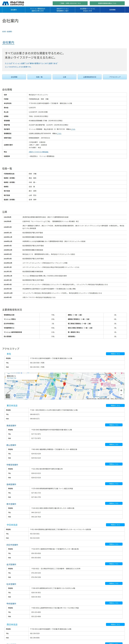Open 地図はこちら for 厚木営業所

click(x=114, y=504)
